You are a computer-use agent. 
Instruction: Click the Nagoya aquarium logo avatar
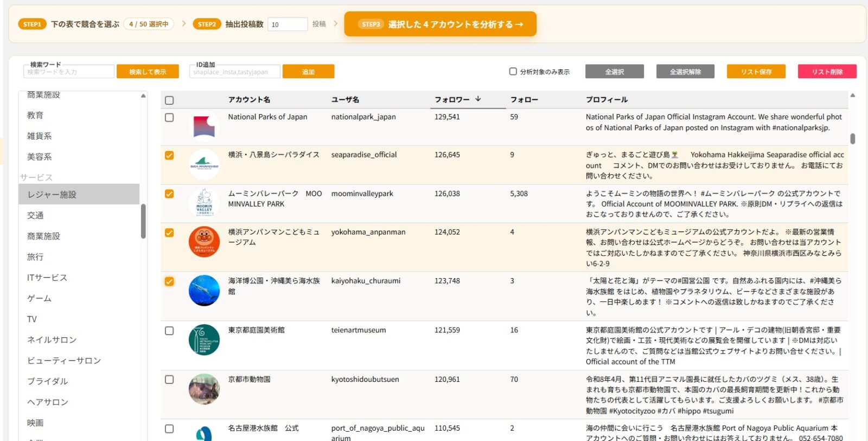(x=204, y=433)
